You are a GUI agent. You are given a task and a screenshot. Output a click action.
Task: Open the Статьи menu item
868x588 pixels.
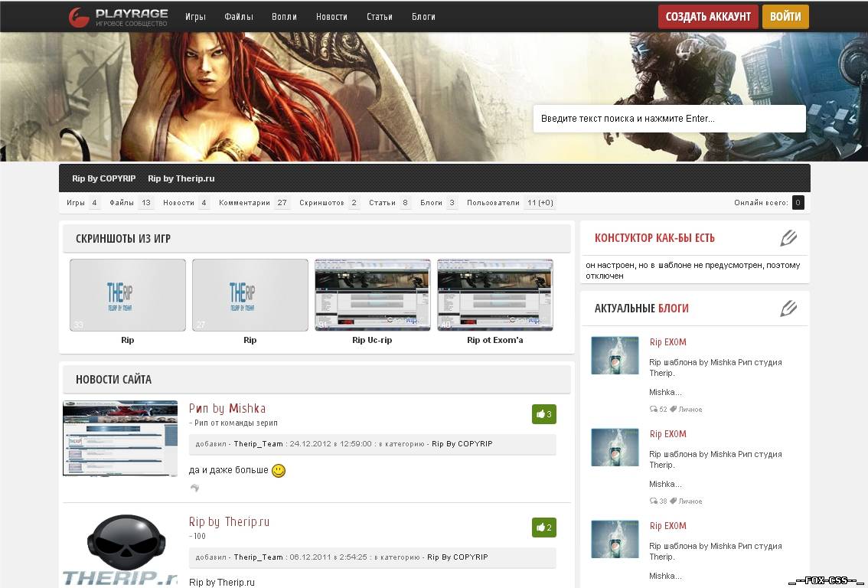tap(379, 17)
